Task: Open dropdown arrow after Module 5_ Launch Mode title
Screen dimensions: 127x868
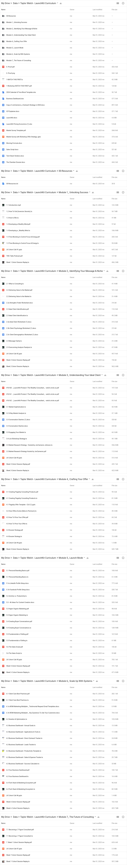Action: pos(84,558)
